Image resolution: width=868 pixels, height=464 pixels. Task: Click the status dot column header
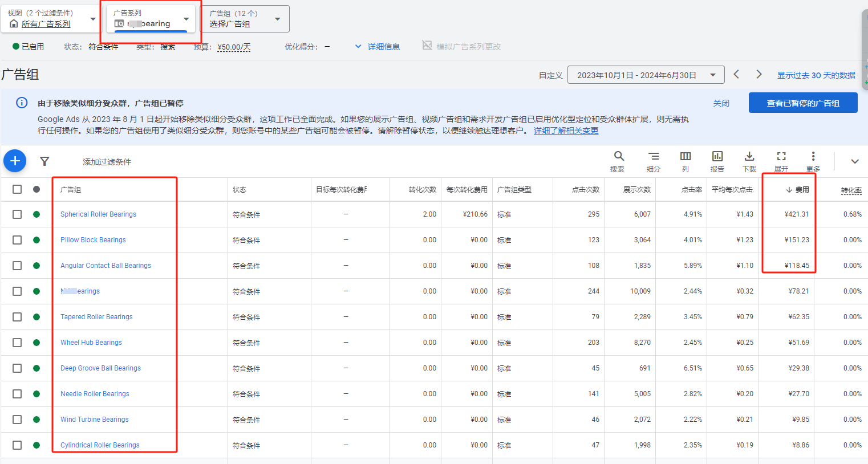[x=36, y=189]
